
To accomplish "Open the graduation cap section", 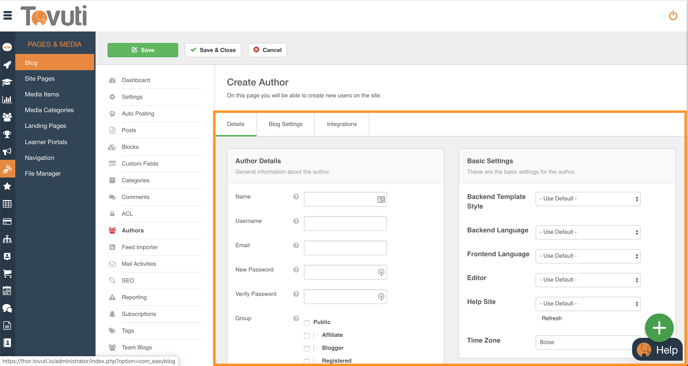I will (7, 82).
